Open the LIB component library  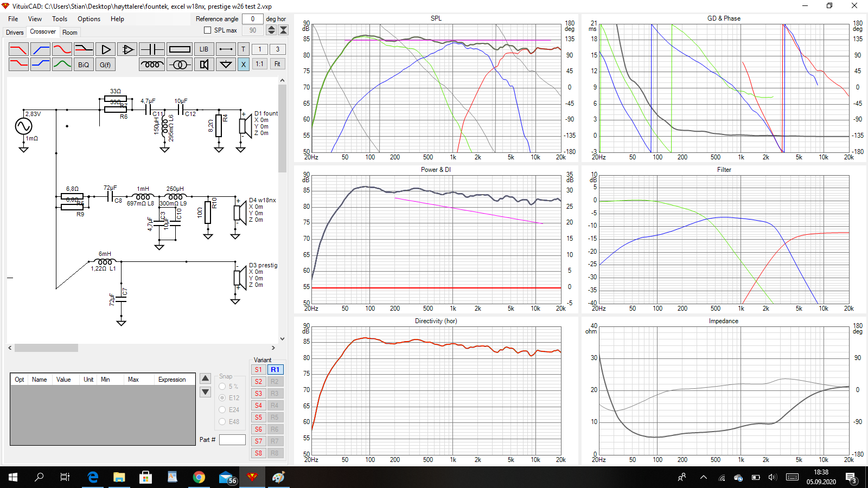coord(204,49)
